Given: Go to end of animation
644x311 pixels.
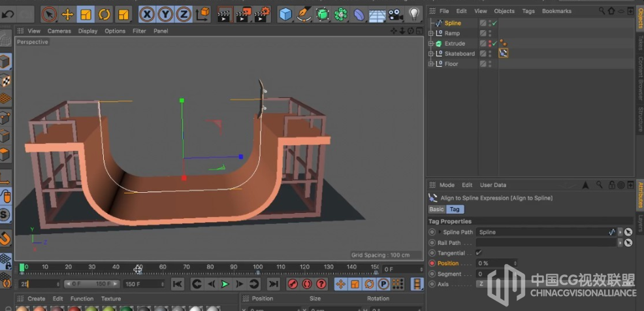Looking at the screenshot, I should pyautogui.click(x=273, y=284).
